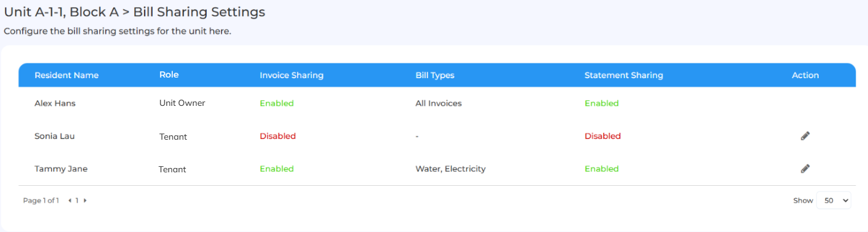Viewport: 868px width, 232px height.
Task: Select the Alex Hans resident row
Action: tap(437, 103)
